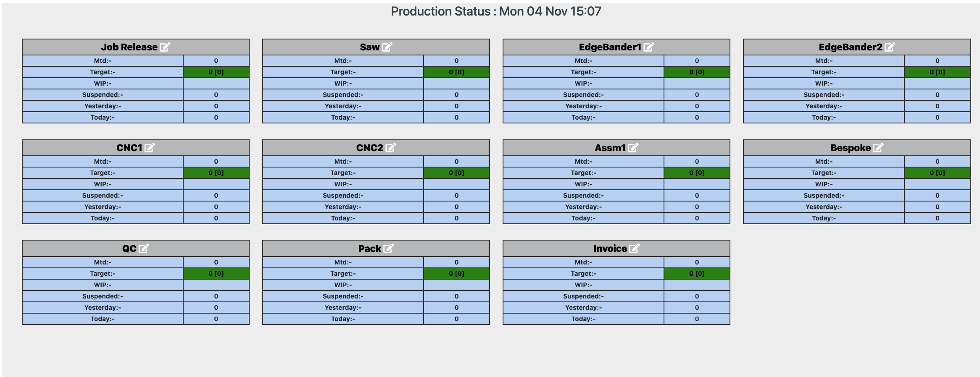Click the green Target cell in Job Release
The height and width of the screenshot is (377, 980).
pos(216,72)
